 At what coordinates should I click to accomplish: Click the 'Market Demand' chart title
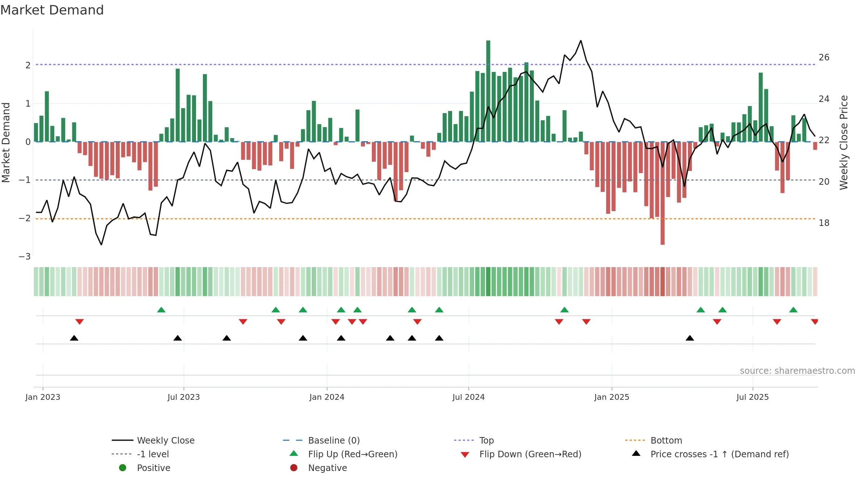[52, 10]
